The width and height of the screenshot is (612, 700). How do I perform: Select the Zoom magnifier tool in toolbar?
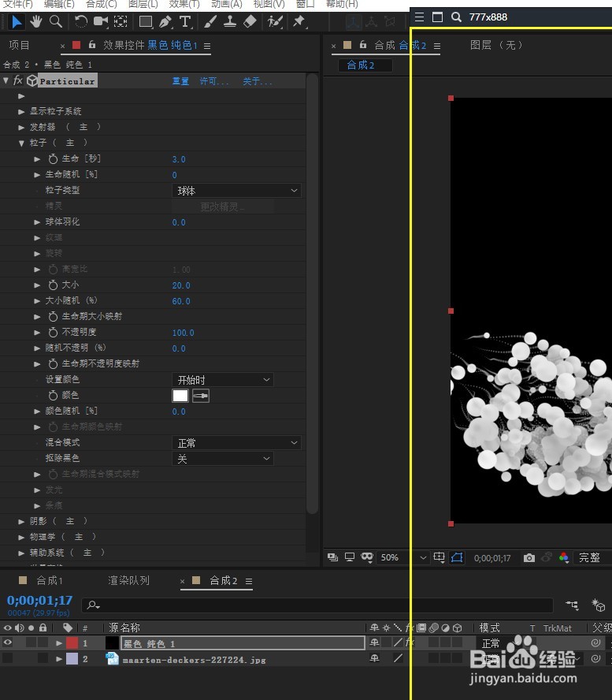pos(56,21)
